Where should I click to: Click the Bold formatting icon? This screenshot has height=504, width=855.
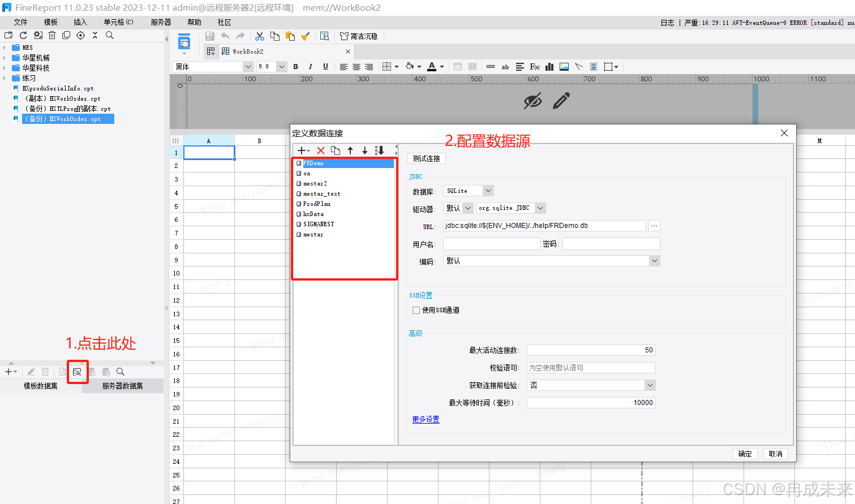pos(295,67)
